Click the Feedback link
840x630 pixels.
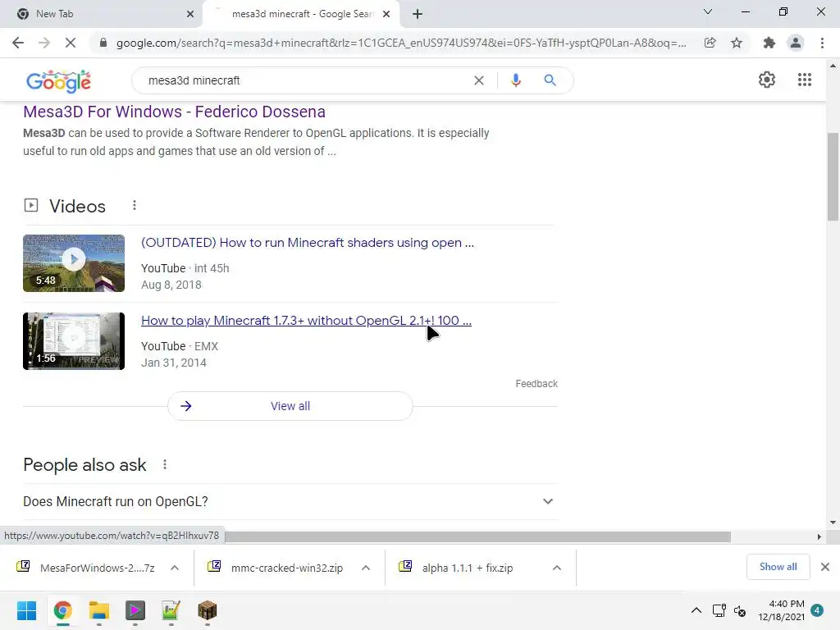tap(536, 384)
